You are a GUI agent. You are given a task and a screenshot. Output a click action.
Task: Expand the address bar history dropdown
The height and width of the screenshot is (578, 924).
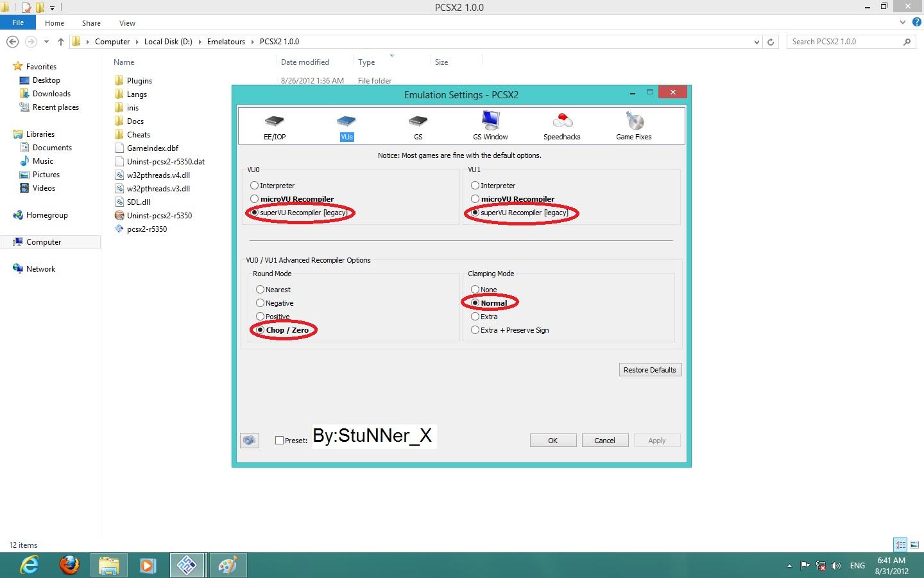click(x=757, y=42)
